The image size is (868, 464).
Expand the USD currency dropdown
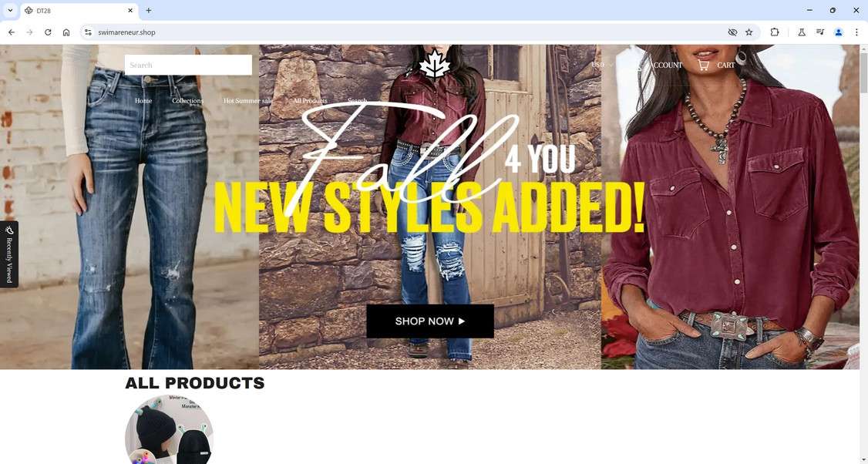click(x=602, y=65)
